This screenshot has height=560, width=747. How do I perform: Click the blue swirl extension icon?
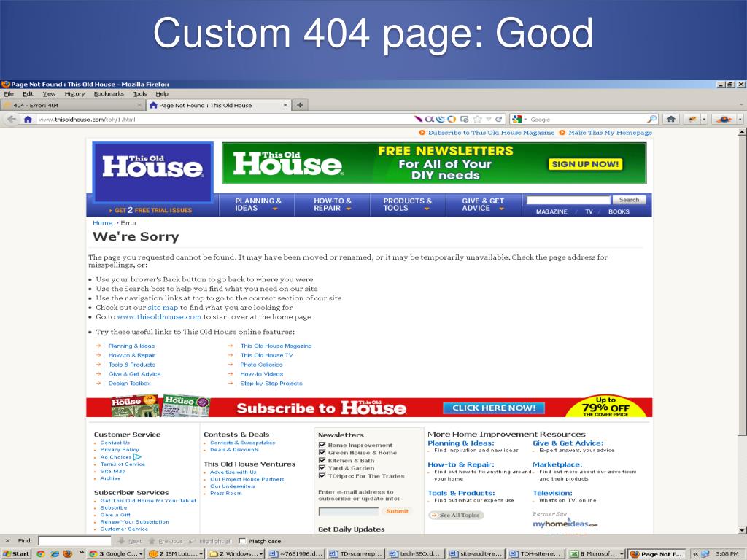pos(440,119)
